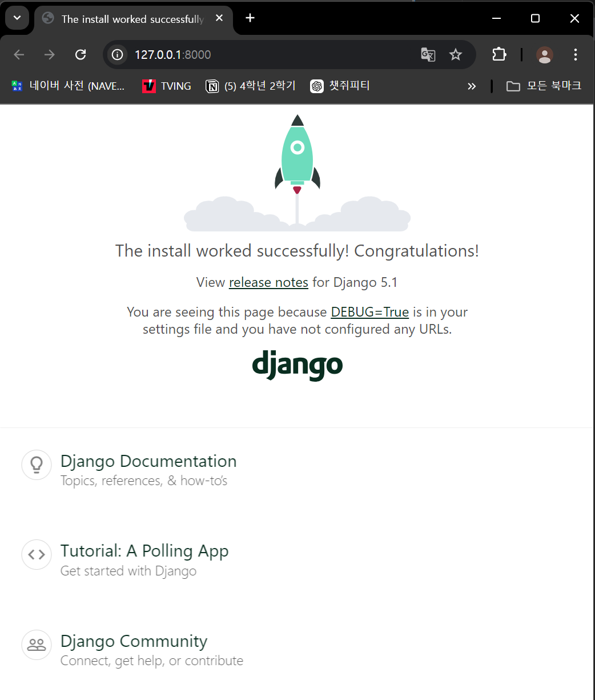This screenshot has width=595, height=700.
Task: Click the lightbulb icon beside Django Documentation
Action: (37, 465)
